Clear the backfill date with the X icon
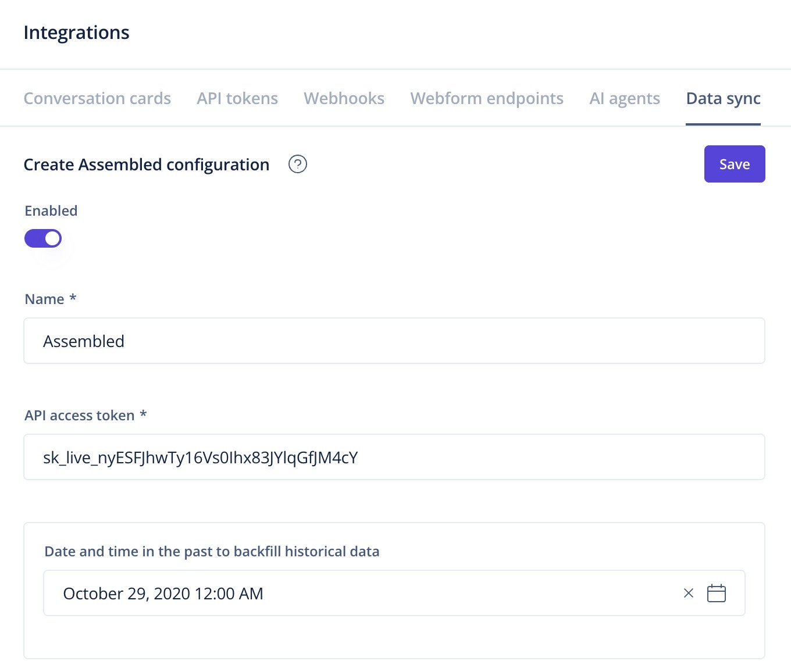This screenshot has height=672, width=791. (x=689, y=593)
